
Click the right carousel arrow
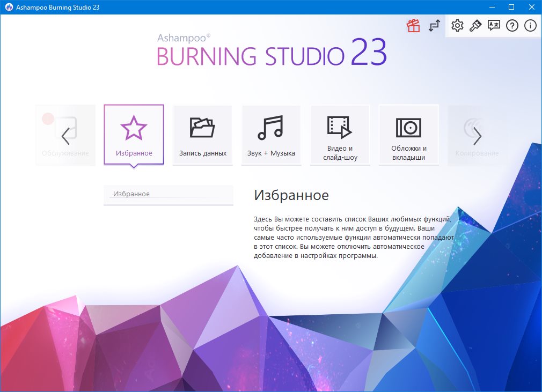[x=478, y=136]
